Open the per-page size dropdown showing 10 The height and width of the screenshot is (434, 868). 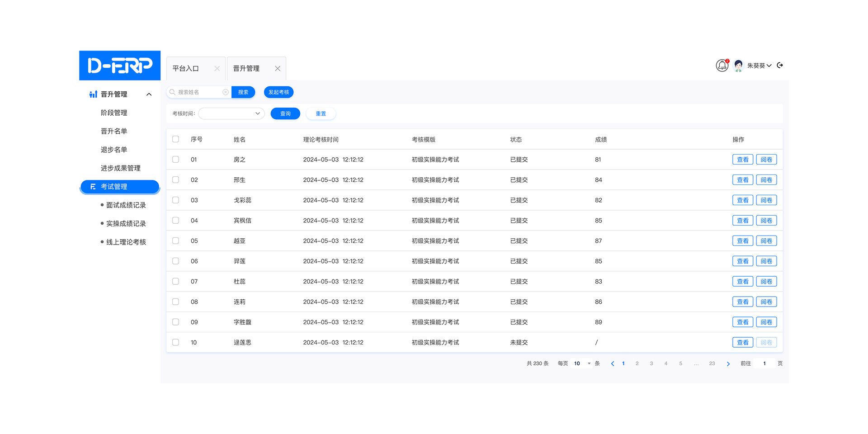coord(581,363)
